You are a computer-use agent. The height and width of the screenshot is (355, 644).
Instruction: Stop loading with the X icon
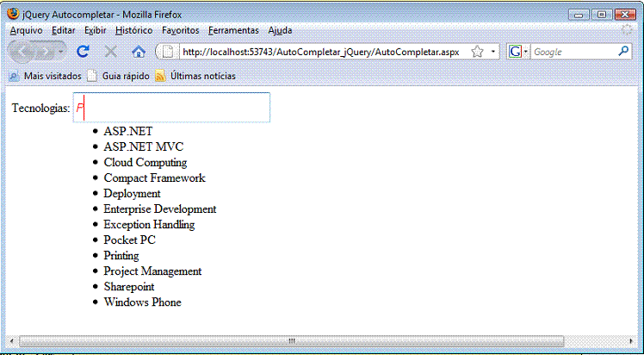tap(111, 52)
